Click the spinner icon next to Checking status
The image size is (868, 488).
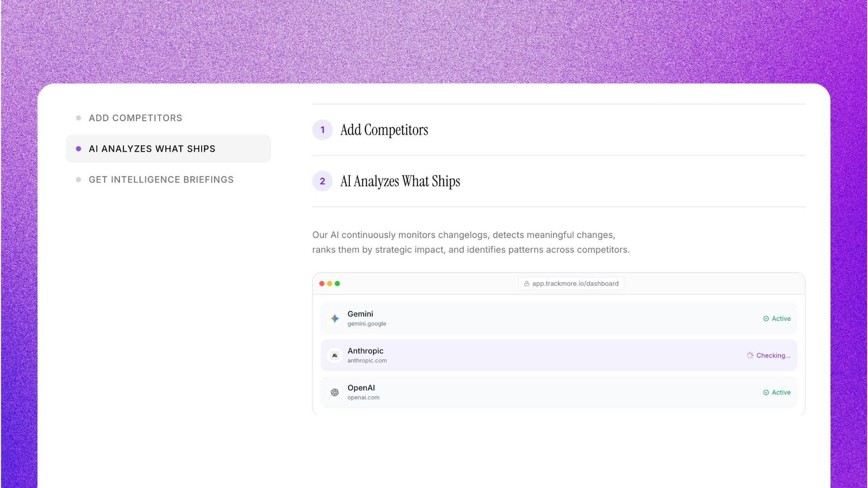tap(750, 355)
